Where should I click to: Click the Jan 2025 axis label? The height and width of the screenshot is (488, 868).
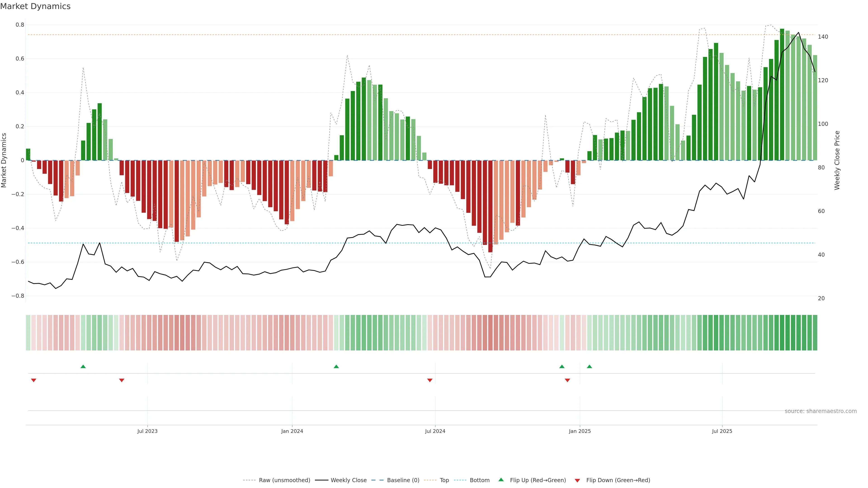580,431
